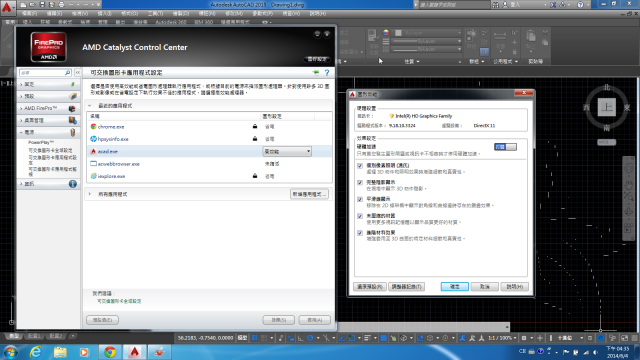Uncheck the advanced material effects checkbox
Image resolution: width=640 pixels, height=360 pixels.
click(360, 233)
